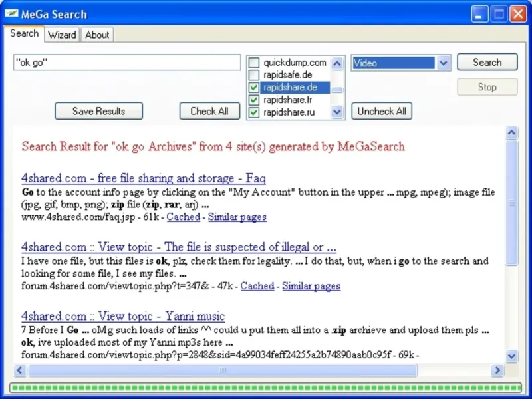Screen dimensions: 532x399
Task: Open the About tab
Action: click(x=97, y=35)
